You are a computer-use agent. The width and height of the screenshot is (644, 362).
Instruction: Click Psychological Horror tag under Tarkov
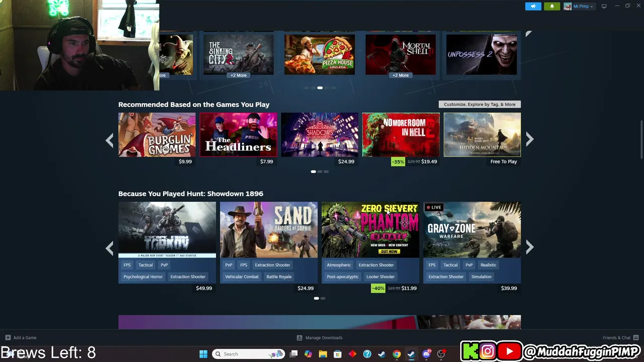tap(143, 277)
